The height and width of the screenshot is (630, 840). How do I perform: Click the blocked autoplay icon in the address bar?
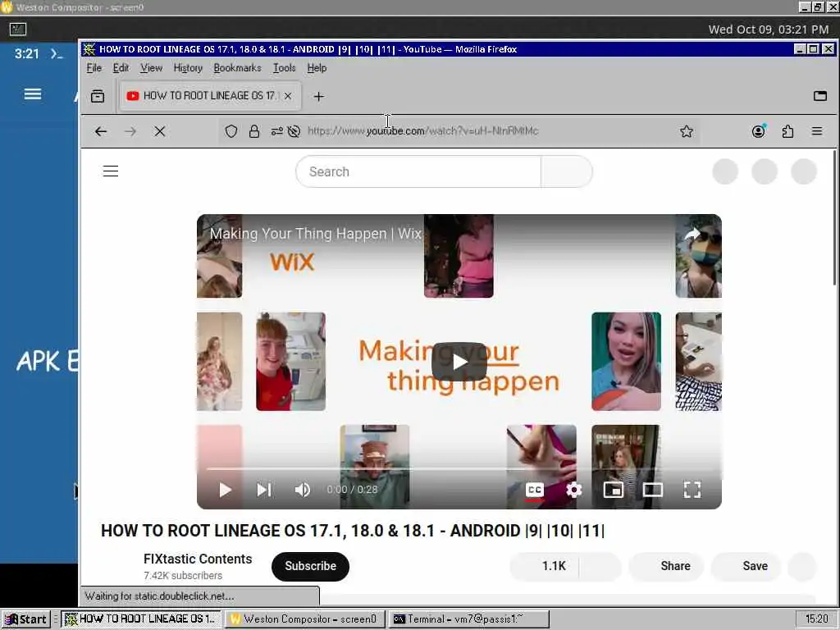(x=294, y=131)
